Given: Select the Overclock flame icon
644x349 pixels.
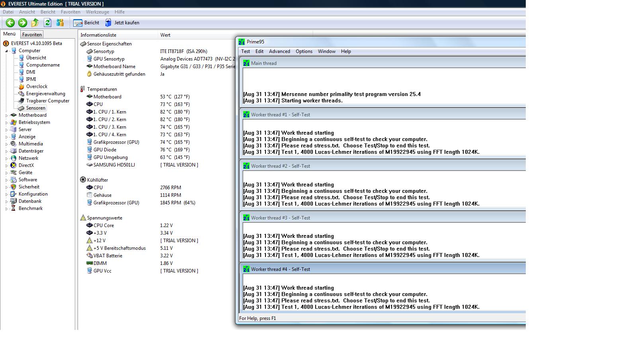Looking at the screenshot, I should tap(21, 86).
